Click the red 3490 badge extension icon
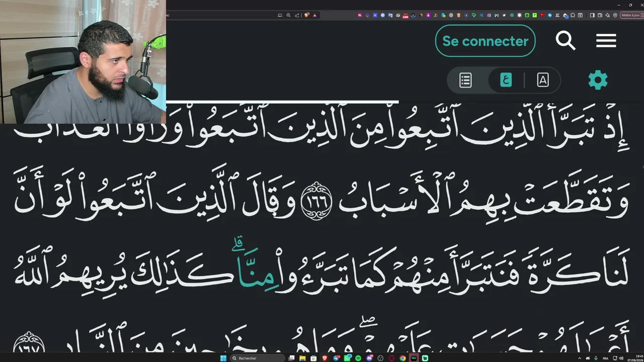This screenshot has height=362, width=644. 405,15
